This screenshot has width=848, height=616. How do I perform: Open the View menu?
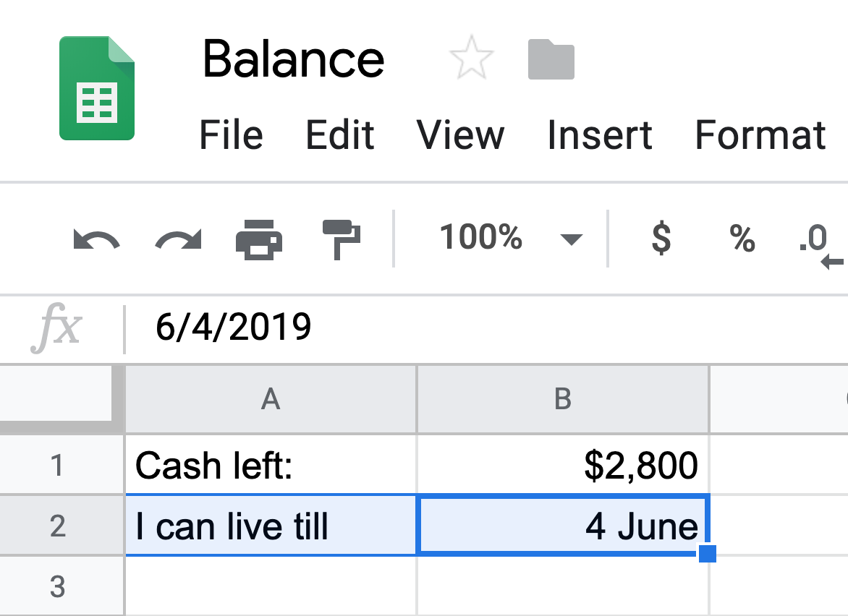click(x=460, y=134)
